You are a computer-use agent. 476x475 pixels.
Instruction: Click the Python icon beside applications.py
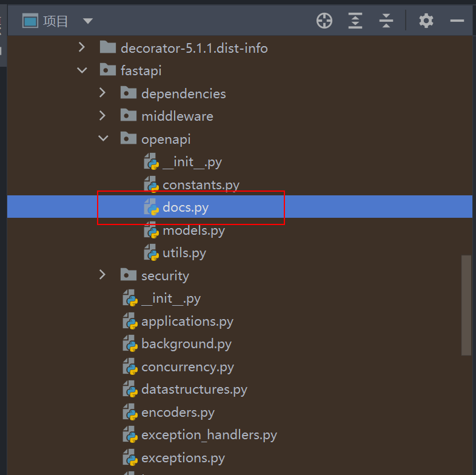(130, 321)
